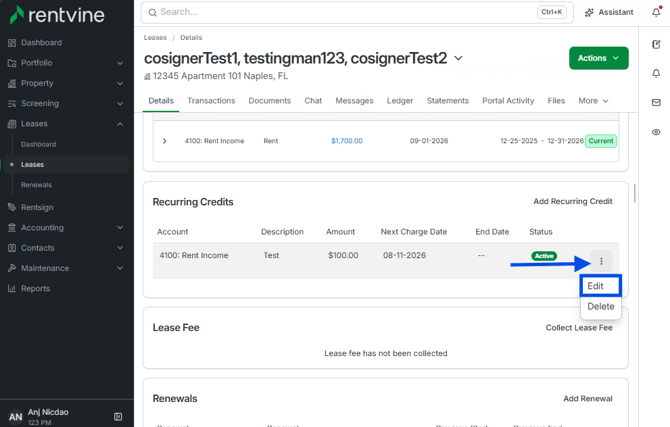Click the Contacts sidebar icon
670x427 pixels.
point(12,248)
